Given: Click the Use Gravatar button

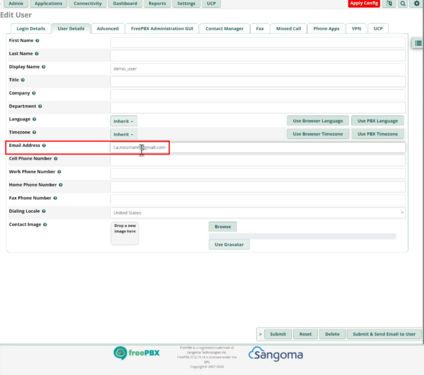Looking at the screenshot, I should (229, 244).
